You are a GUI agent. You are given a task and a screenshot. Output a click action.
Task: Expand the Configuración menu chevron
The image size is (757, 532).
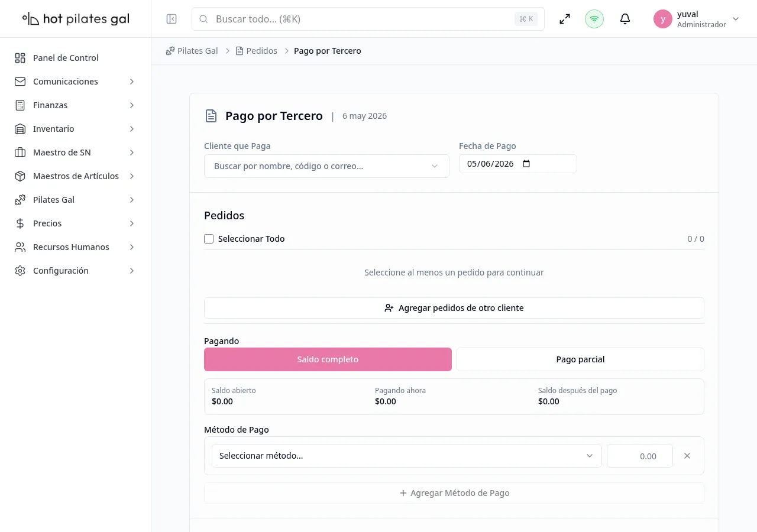[x=132, y=271]
